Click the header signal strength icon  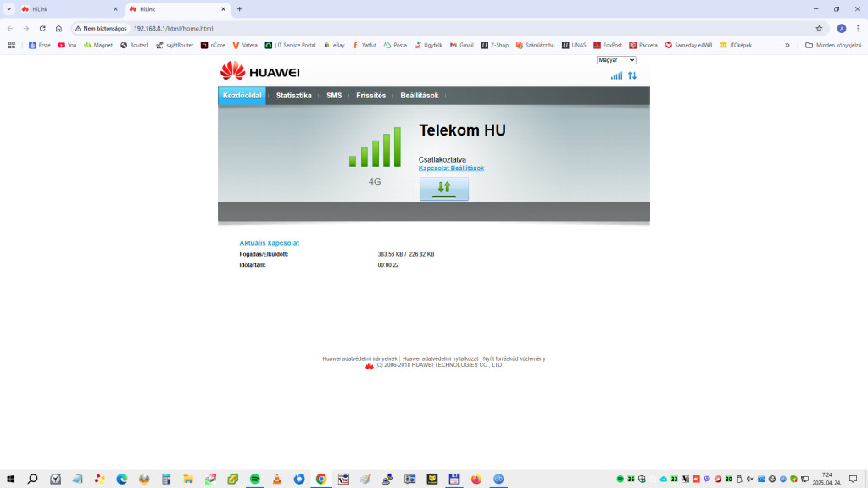point(616,75)
